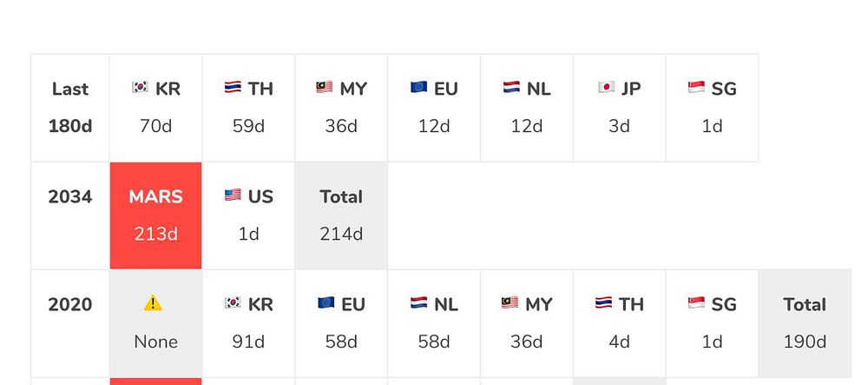This screenshot has height=385, width=868.
Task: Click the Netherlands flag in Last 180d row
Action: [511, 88]
